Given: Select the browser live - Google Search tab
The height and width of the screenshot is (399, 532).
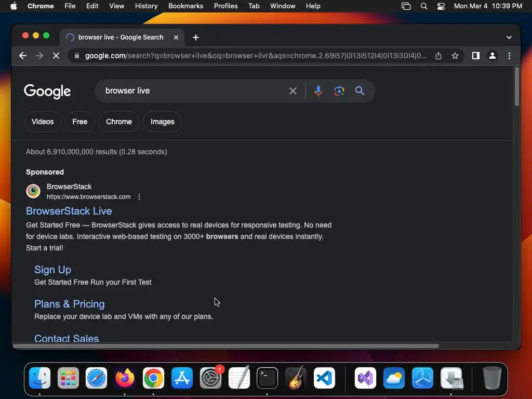Looking at the screenshot, I should [121, 37].
